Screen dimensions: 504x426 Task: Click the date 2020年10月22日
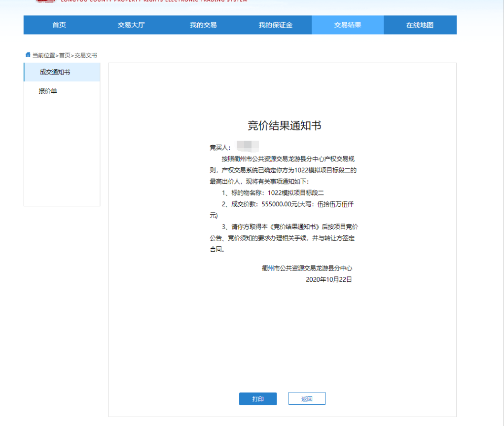click(328, 279)
